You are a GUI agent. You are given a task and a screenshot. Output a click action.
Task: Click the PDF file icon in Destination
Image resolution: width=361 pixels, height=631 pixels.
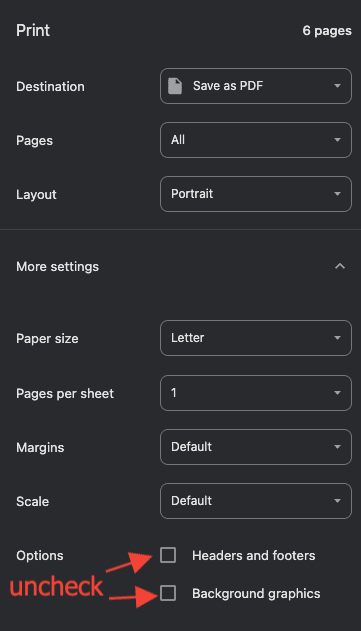175,86
